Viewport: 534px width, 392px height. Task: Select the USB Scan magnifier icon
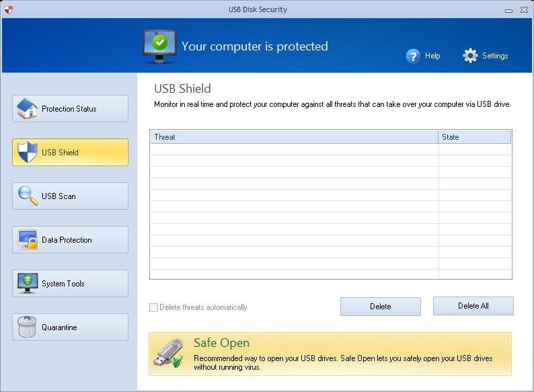coord(27,196)
